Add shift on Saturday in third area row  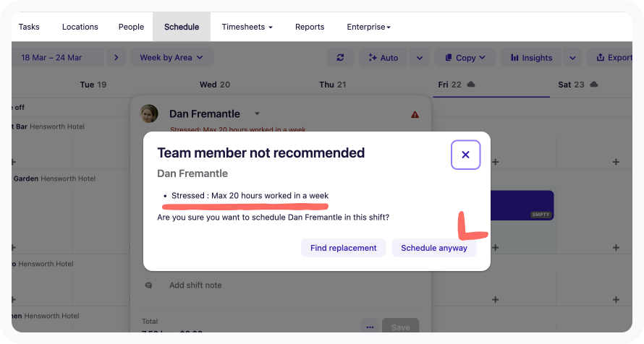pos(616,300)
